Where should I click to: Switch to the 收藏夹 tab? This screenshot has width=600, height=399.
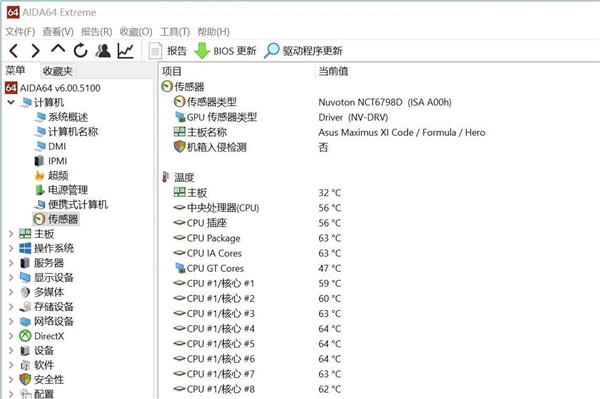(x=58, y=71)
